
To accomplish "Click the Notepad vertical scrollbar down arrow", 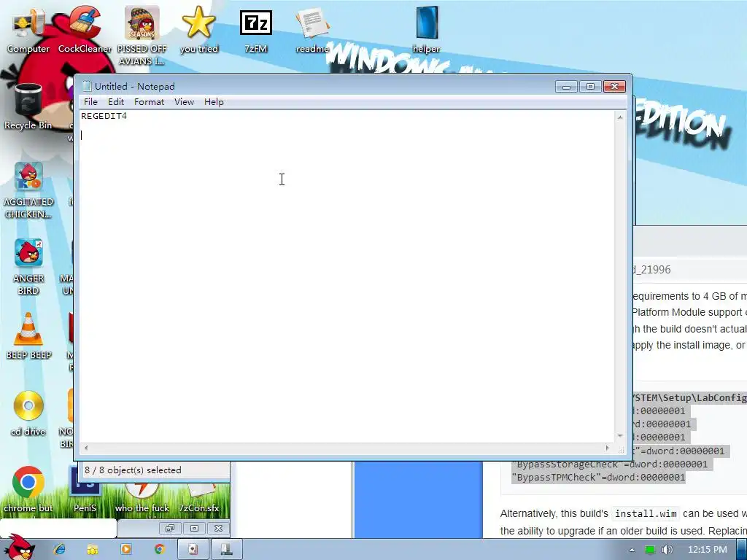I will click(620, 436).
